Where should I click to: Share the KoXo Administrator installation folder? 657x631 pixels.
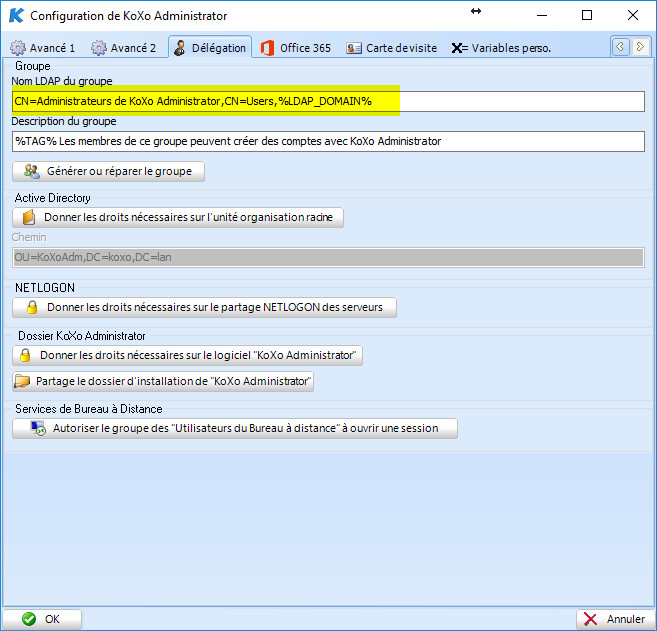(x=163, y=382)
